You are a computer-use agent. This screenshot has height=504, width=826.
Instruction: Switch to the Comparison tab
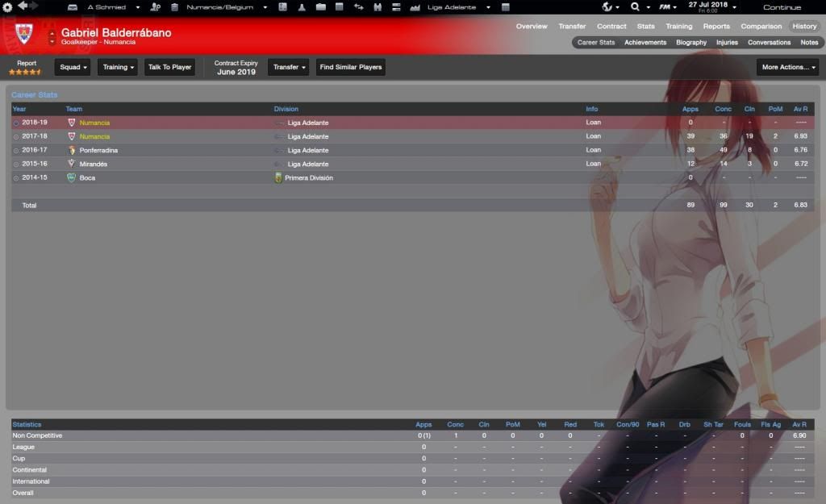click(761, 27)
